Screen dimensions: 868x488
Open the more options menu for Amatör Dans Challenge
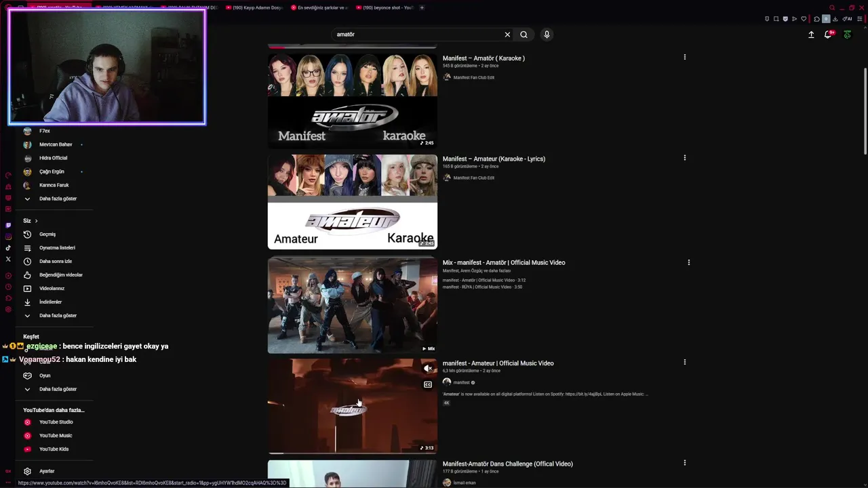click(x=685, y=463)
